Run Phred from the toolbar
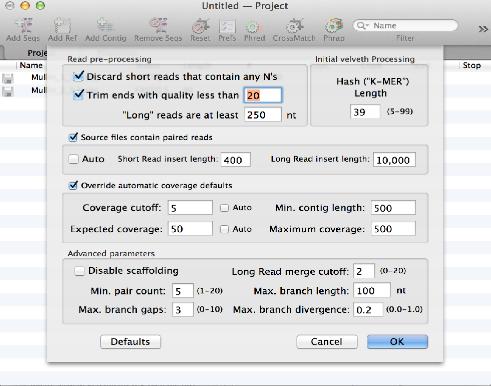491x386 pixels. 254,30
